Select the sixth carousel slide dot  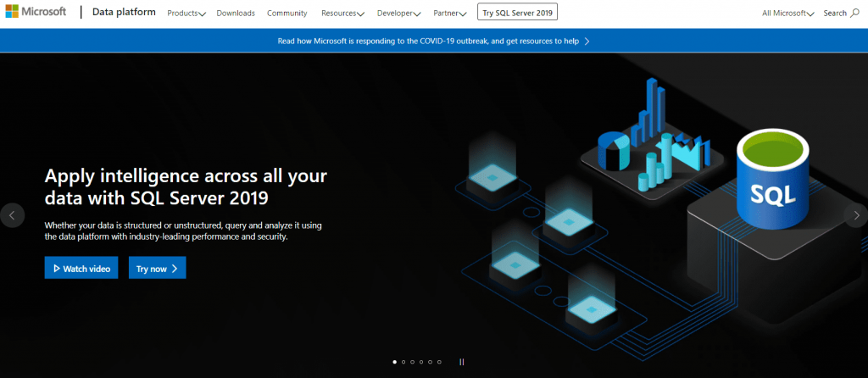point(439,362)
